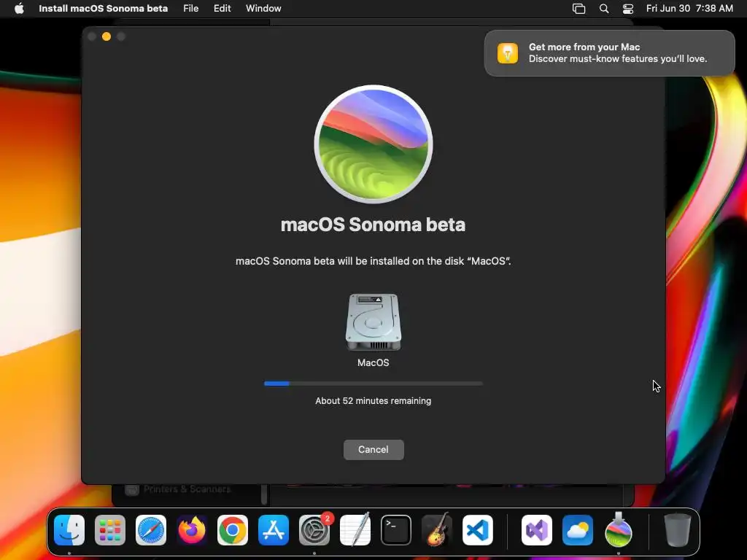Open TextEdit from the dock
747x560 pixels.
(355, 529)
